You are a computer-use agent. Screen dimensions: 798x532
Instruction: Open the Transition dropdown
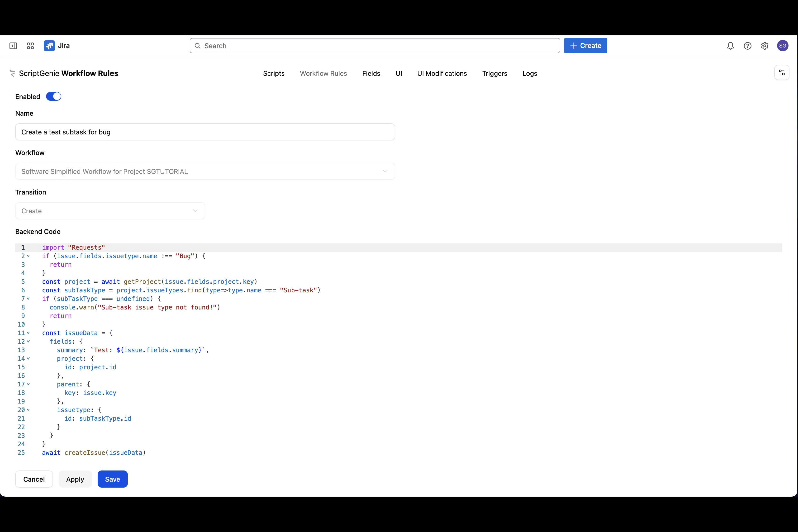[x=110, y=211]
